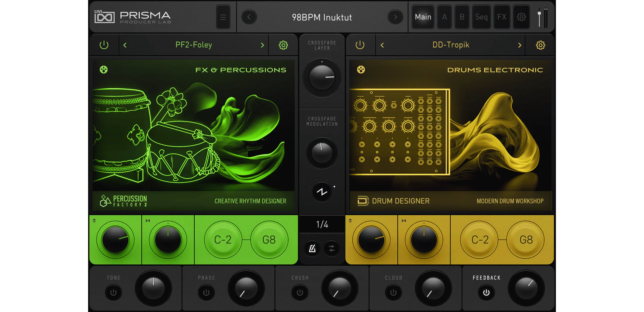The image size is (644, 312).
Task: Click the master output level meter
Action: pos(546,18)
